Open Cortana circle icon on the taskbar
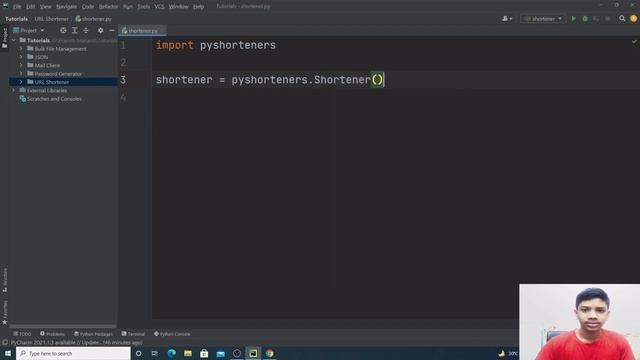The width and height of the screenshot is (640, 360). coord(139,353)
